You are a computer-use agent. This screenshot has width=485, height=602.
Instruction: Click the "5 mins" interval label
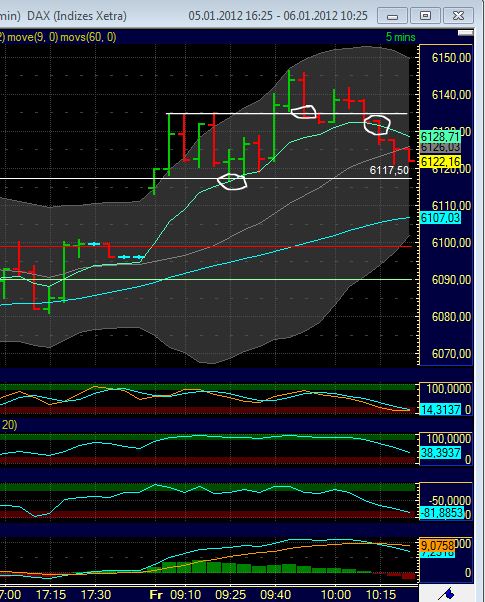coord(401,37)
